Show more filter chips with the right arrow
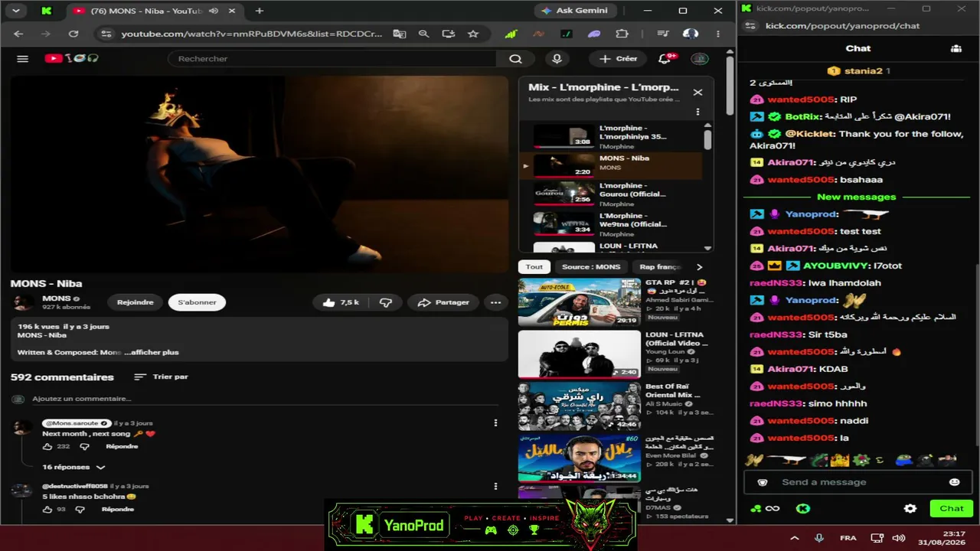The height and width of the screenshot is (551, 980). (x=698, y=267)
